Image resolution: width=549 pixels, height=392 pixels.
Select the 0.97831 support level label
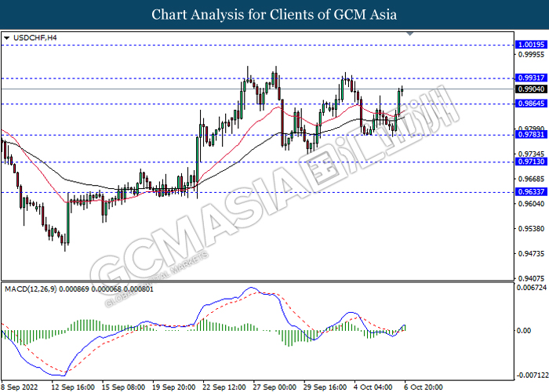tap(531, 135)
